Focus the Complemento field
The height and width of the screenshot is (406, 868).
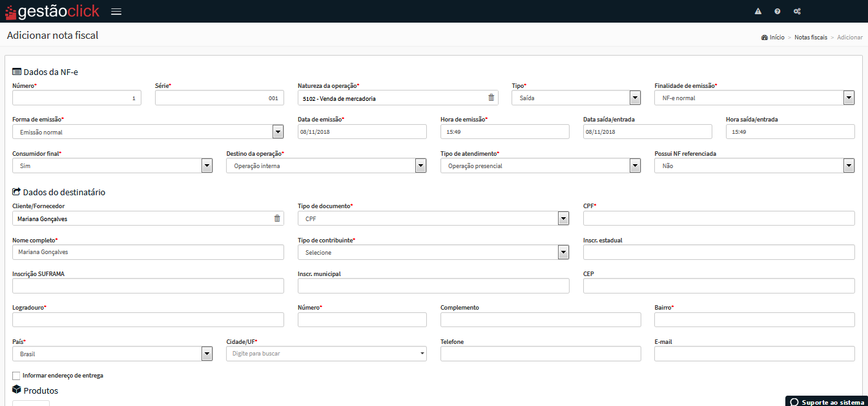point(541,319)
